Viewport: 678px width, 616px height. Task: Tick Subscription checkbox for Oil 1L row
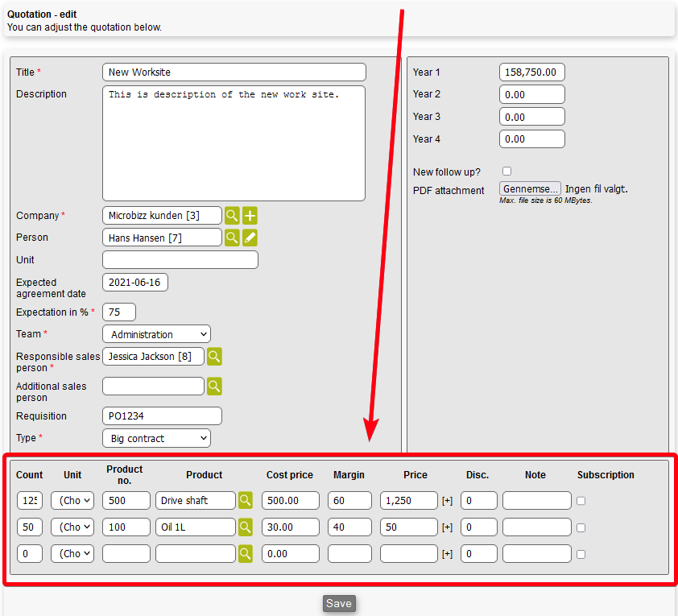pyautogui.click(x=581, y=527)
